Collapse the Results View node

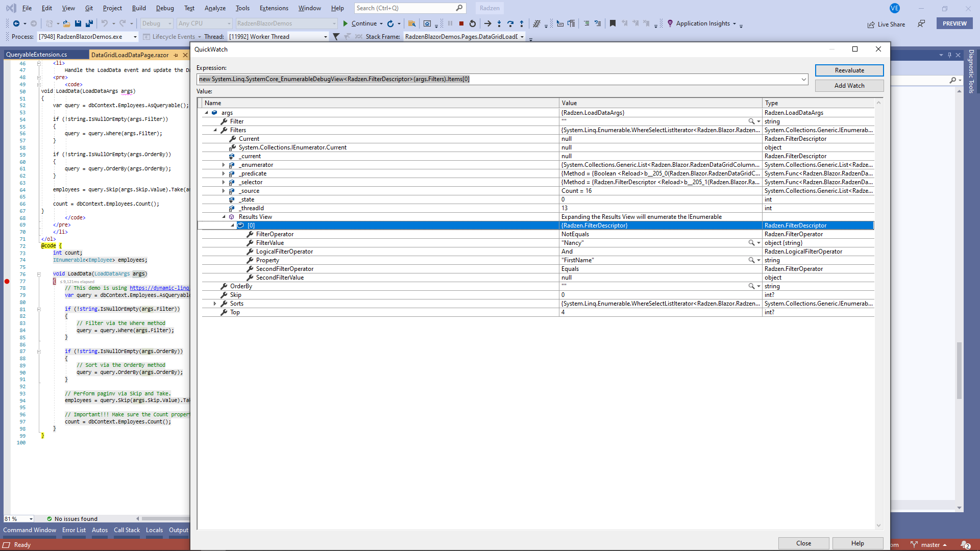[224, 217]
